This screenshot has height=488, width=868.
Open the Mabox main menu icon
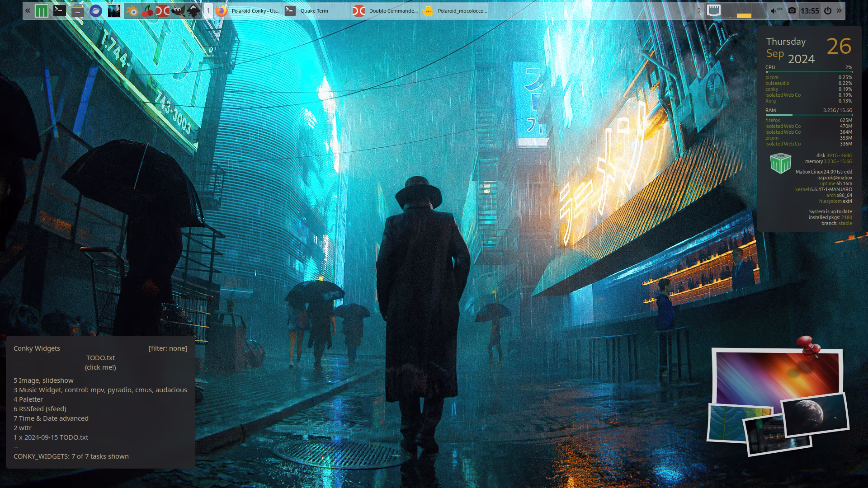coord(41,11)
